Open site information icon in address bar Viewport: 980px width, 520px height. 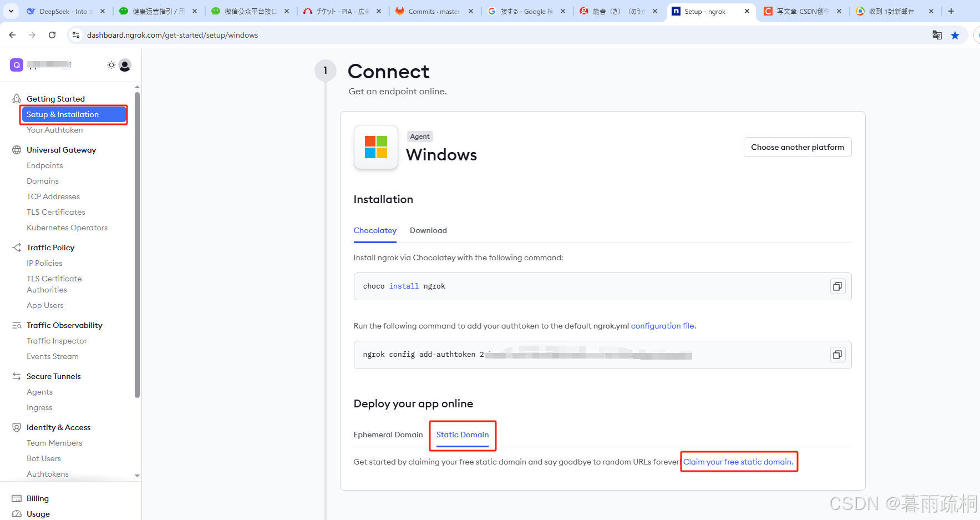pyautogui.click(x=76, y=35)
